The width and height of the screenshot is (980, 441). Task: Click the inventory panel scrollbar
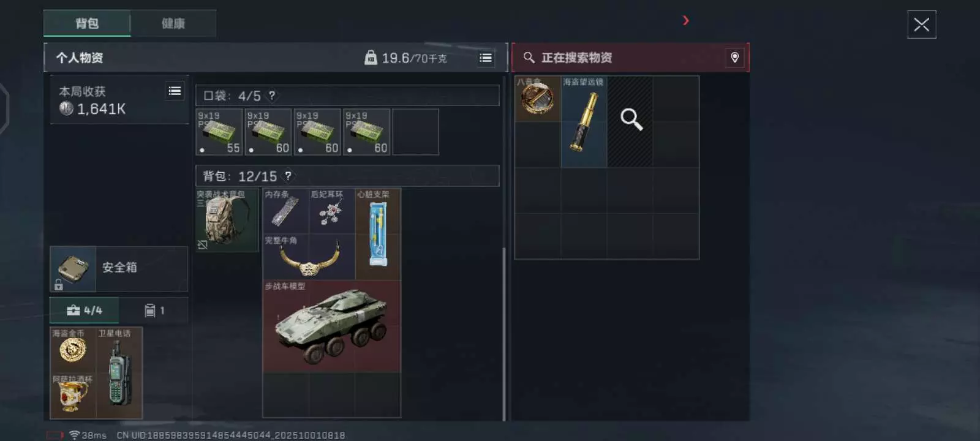click(504, 334)
